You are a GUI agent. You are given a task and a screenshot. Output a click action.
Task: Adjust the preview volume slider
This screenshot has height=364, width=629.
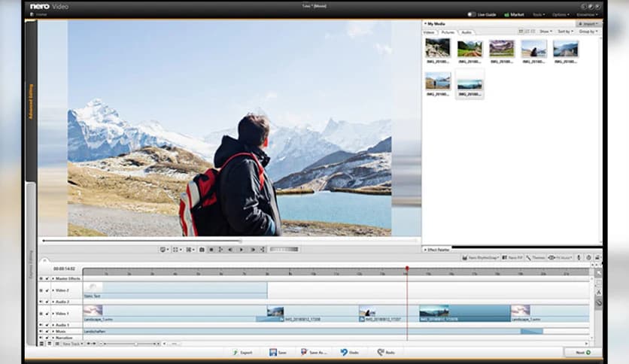coord(284,250)
